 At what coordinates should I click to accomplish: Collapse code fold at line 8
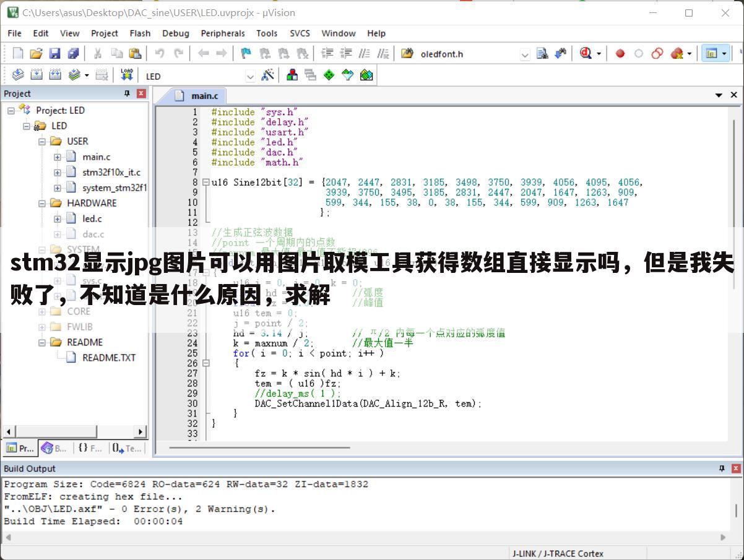[x=206, y=183]
